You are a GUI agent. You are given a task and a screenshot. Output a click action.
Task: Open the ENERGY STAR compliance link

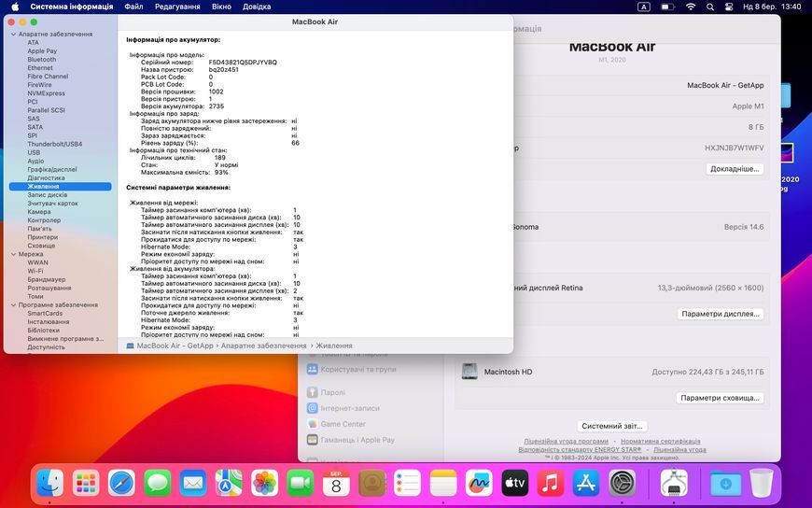point(580,449)
